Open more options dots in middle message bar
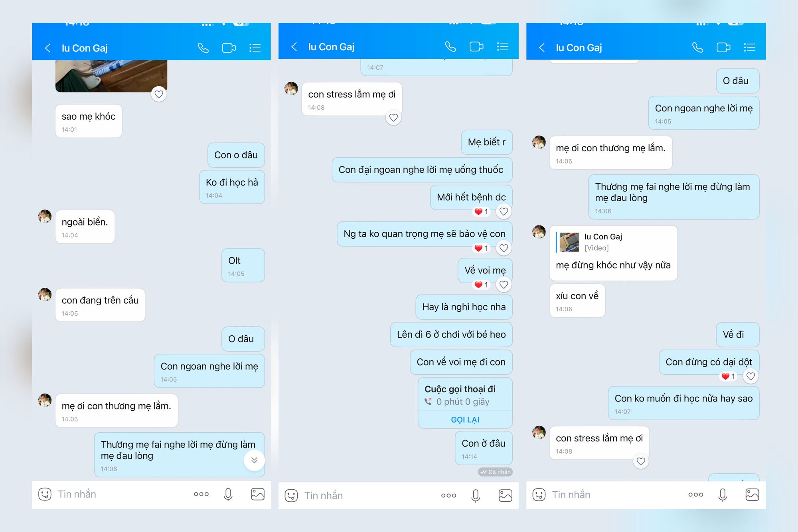The width and height of the screenshot is (798, 532). click(x=448, y=495)
